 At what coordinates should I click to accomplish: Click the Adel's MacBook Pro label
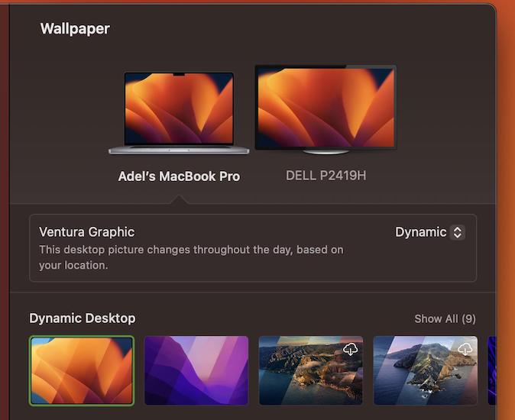[x=179, y=176]
